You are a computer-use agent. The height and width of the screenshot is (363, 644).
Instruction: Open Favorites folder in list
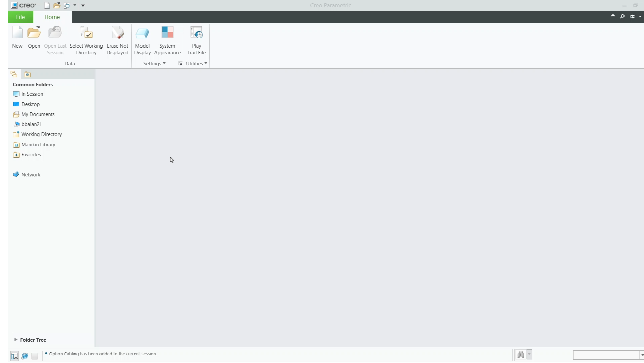27,155
